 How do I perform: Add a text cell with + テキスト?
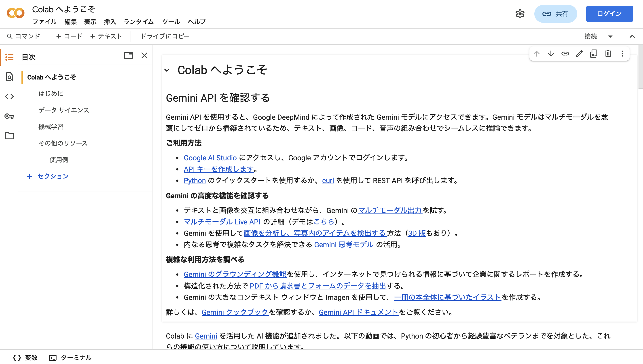pyautogui.click(x=106, y=36)
